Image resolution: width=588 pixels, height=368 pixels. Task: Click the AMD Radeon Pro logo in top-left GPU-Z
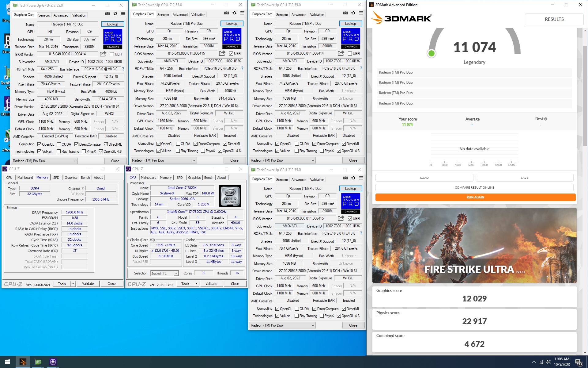pos(113,39)
